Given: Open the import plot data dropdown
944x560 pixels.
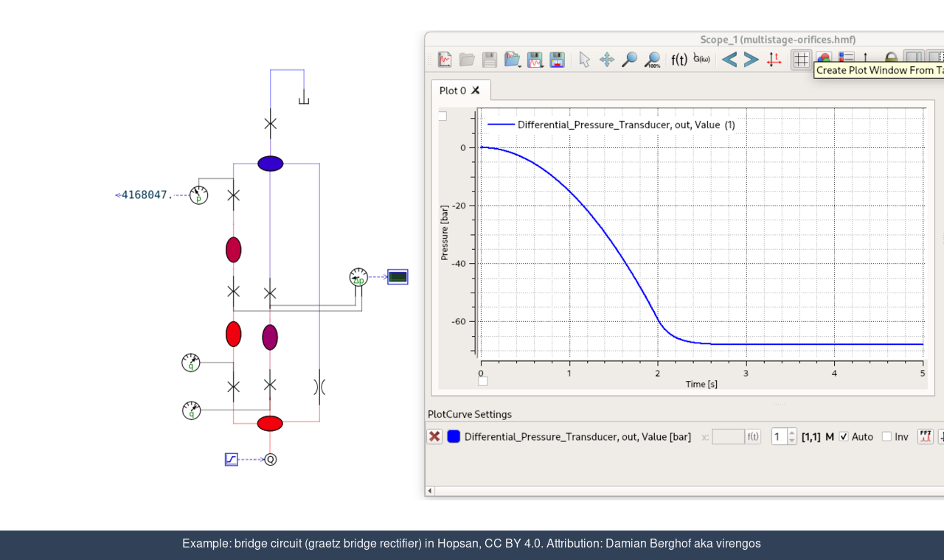Looking at the screenshot, I should coord(513,60).
